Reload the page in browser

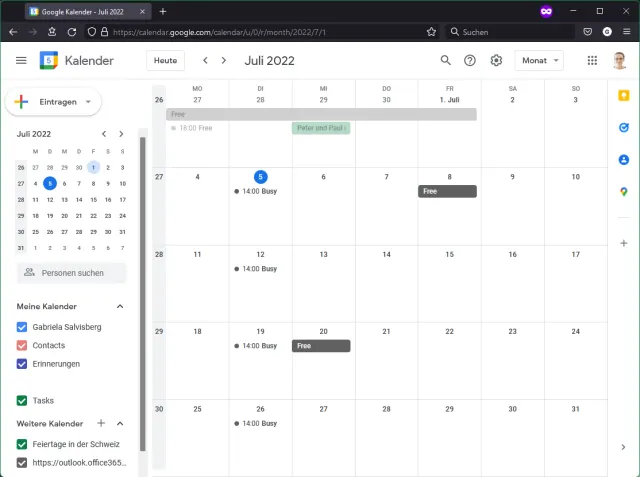pyautogui.click(x=72, y=32)
